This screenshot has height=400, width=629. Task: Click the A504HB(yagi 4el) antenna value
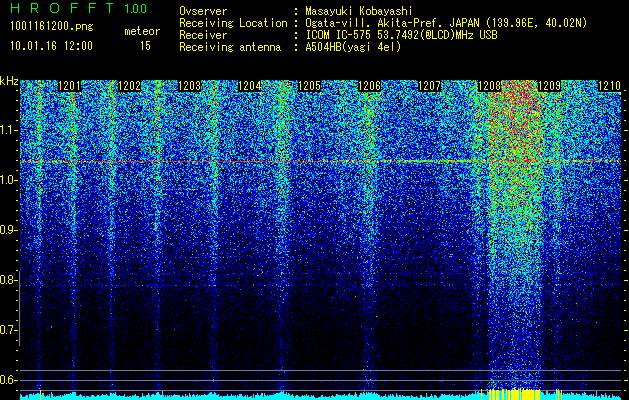tap(353, 47)
